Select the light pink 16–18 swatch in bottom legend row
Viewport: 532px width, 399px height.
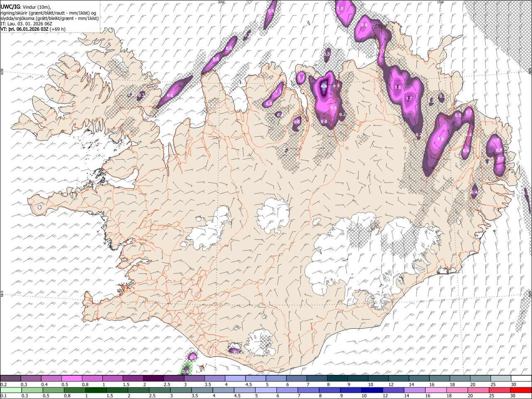pos(436,390)
